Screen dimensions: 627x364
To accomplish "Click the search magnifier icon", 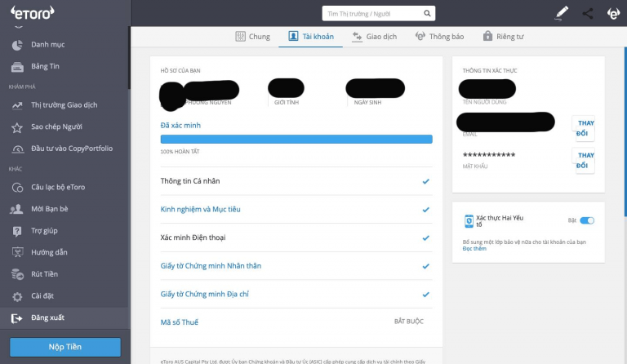I will [x=427, y=14].
